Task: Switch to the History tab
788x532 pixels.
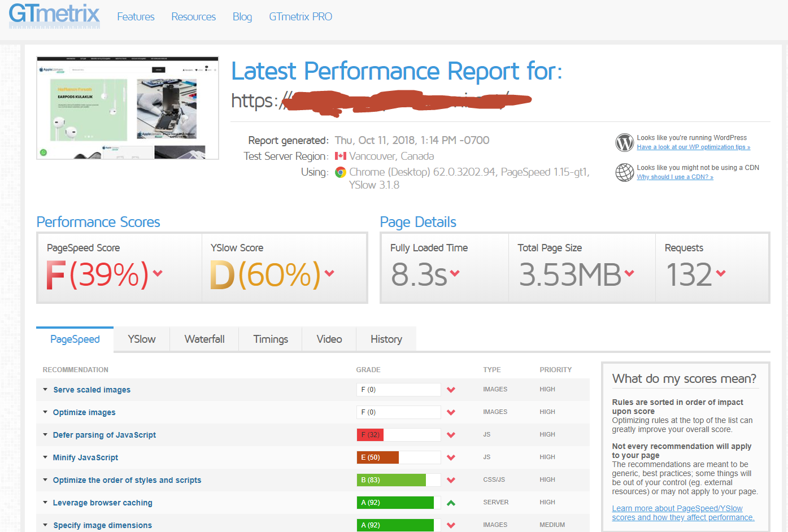Action: [386, 339]
